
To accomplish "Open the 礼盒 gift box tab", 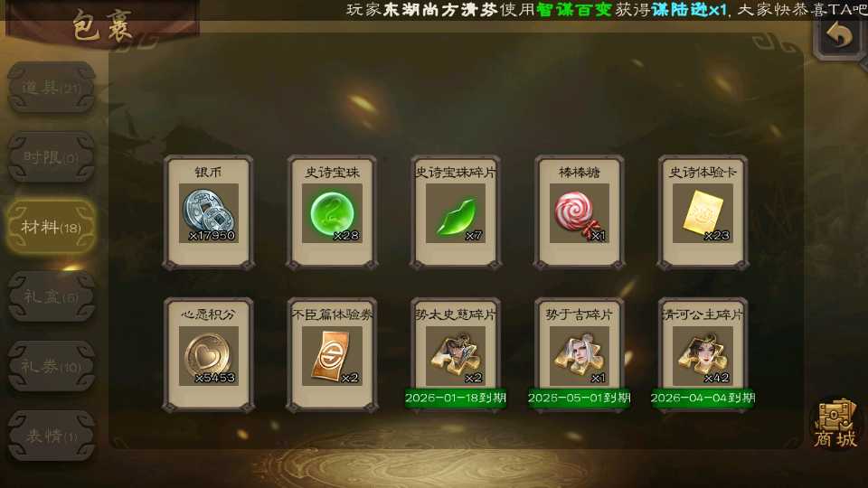I will [52, 296].
